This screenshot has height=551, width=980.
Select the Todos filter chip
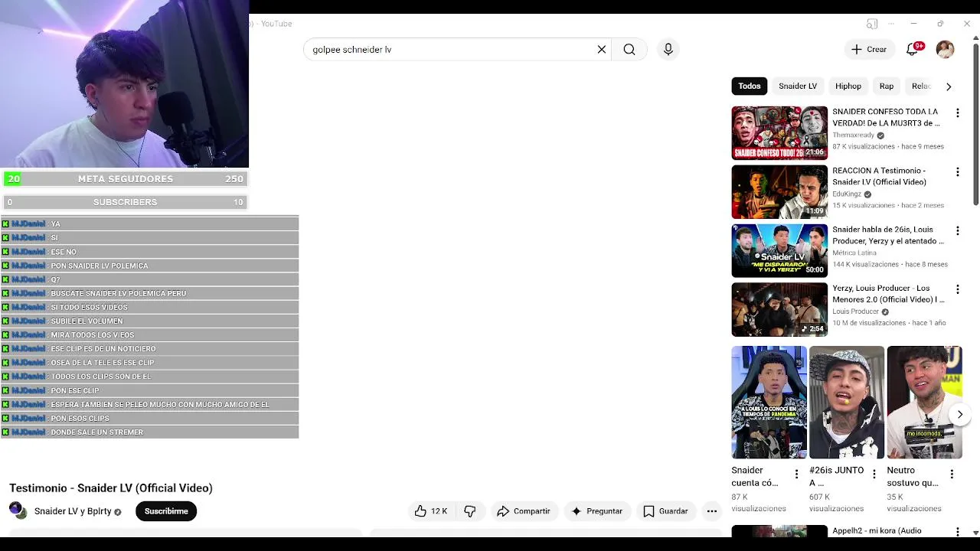750,86
